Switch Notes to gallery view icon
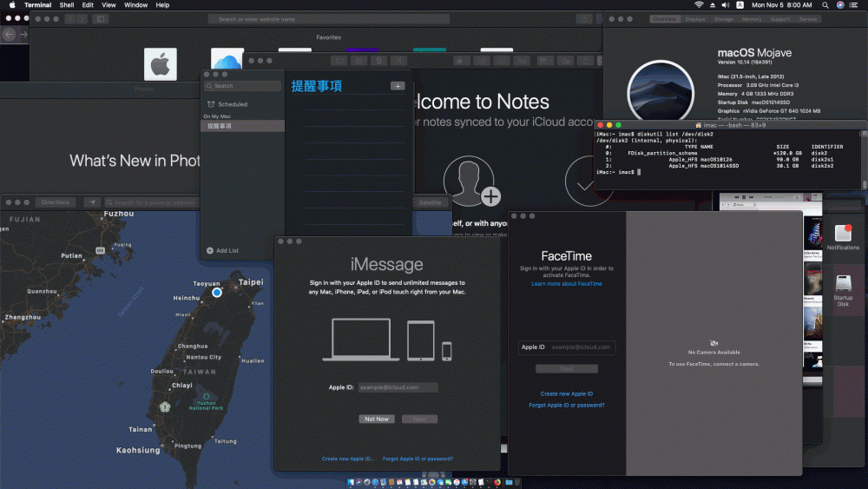868x489 pixels. 358,61
